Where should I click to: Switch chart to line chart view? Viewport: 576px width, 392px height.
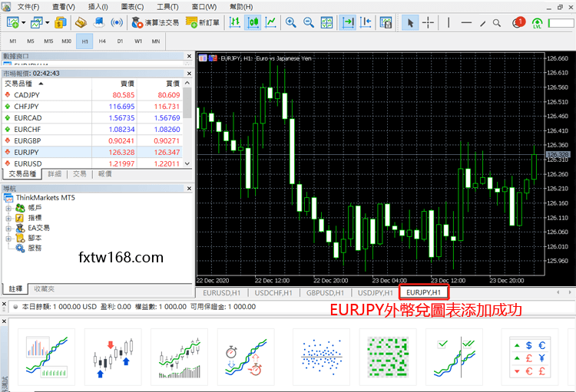tap(270, 23)
